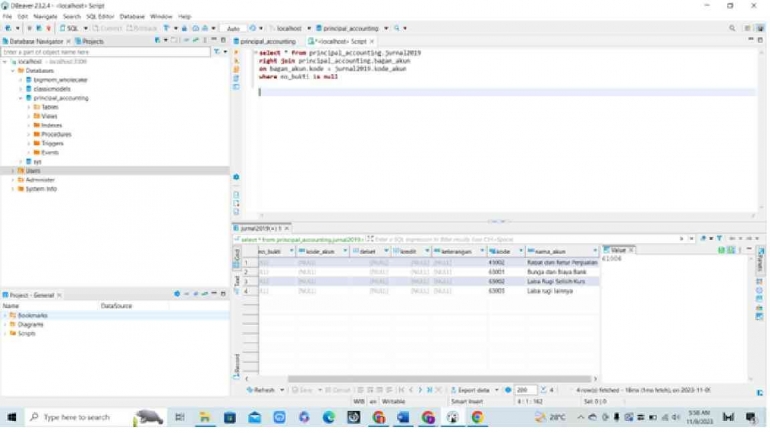Open the Database menu
Viewport: 770px width, 433px height.
pyautogui.click(x=132, y=17)
